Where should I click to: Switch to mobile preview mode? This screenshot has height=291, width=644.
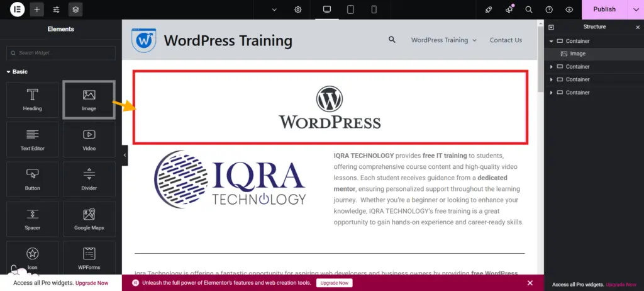coord(374,9)
